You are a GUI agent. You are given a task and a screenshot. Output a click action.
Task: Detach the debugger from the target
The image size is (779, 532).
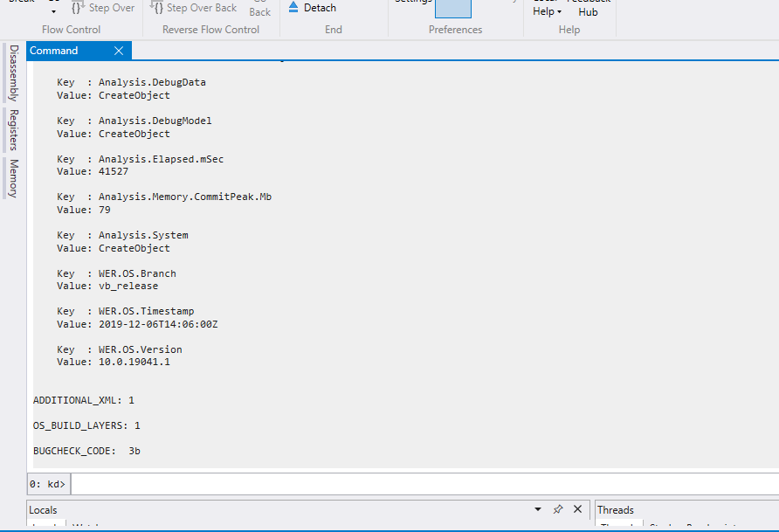click(x=312, y=8)
